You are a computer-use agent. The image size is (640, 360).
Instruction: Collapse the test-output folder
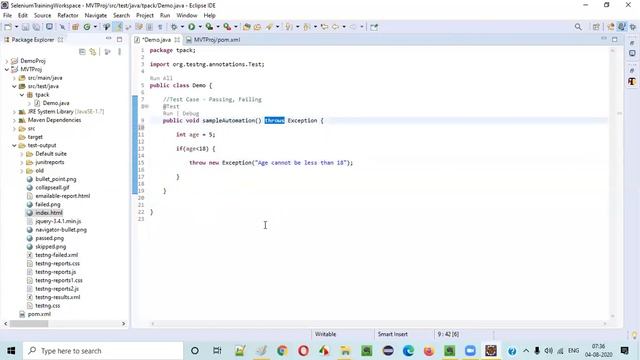pyautogui.click(x=14, y=145)
